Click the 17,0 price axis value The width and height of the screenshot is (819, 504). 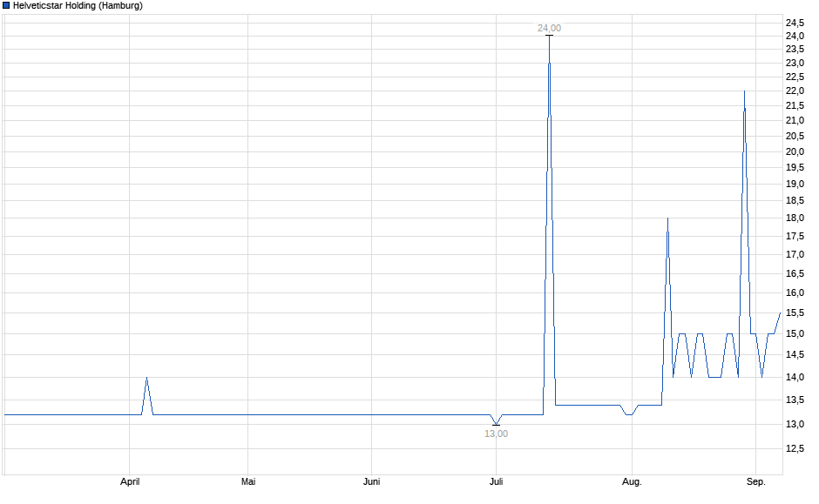click(x=795, y=254)
